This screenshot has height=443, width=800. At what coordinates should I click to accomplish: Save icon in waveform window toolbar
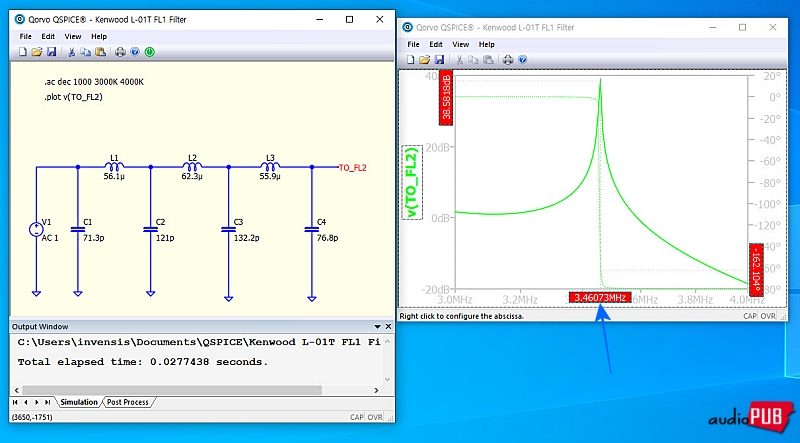point(439,60)
